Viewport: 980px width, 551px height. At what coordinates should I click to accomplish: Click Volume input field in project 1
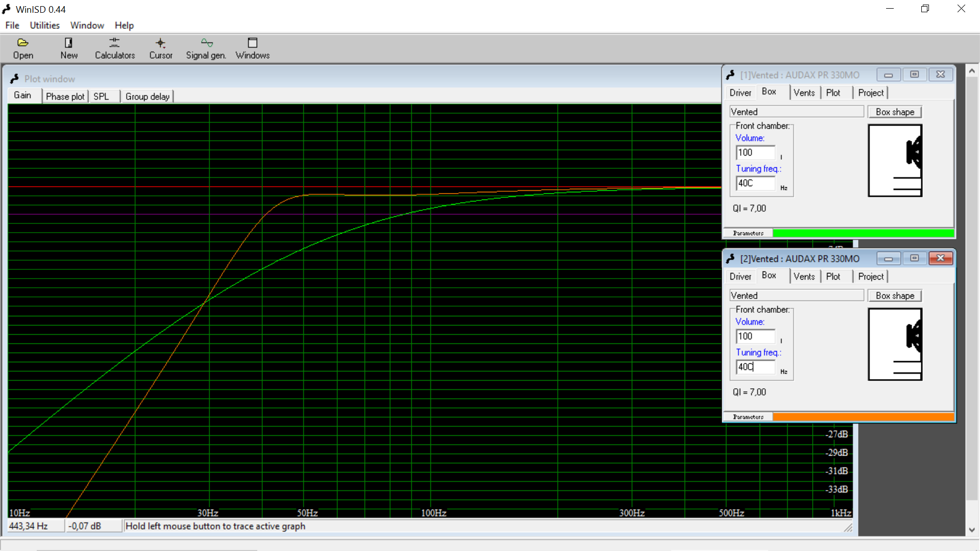[755, 153]
